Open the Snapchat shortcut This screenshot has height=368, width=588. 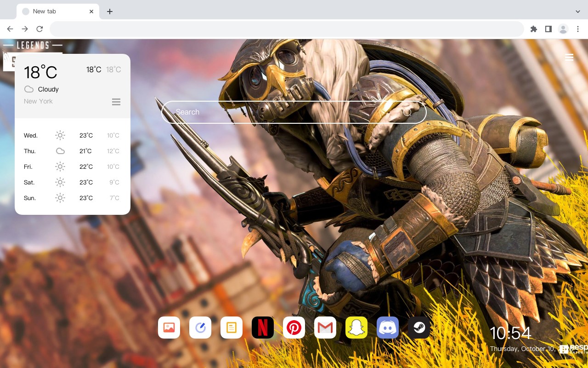click(356, 328)
